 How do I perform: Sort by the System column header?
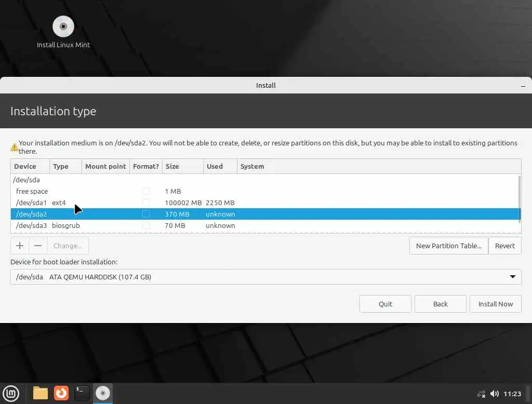[x=379, y=166]
